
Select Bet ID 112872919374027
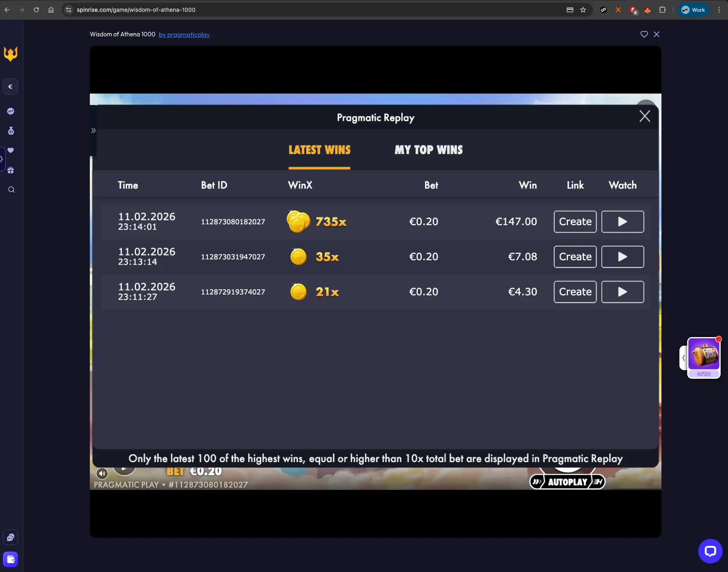pos(233,292)
